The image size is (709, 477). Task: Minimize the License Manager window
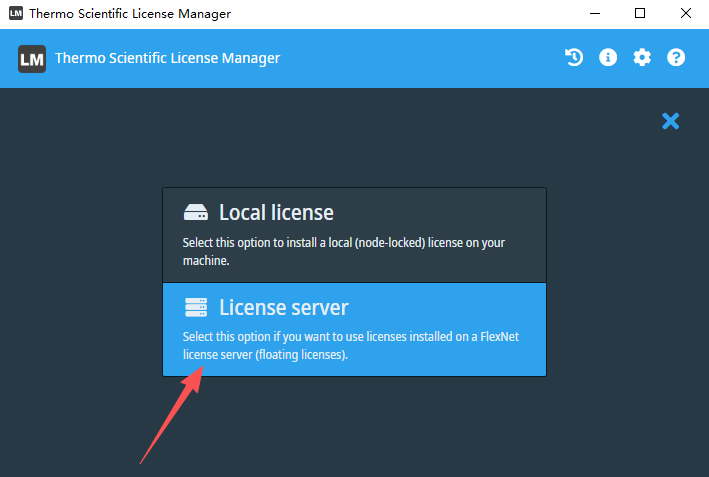coord(594,14)
